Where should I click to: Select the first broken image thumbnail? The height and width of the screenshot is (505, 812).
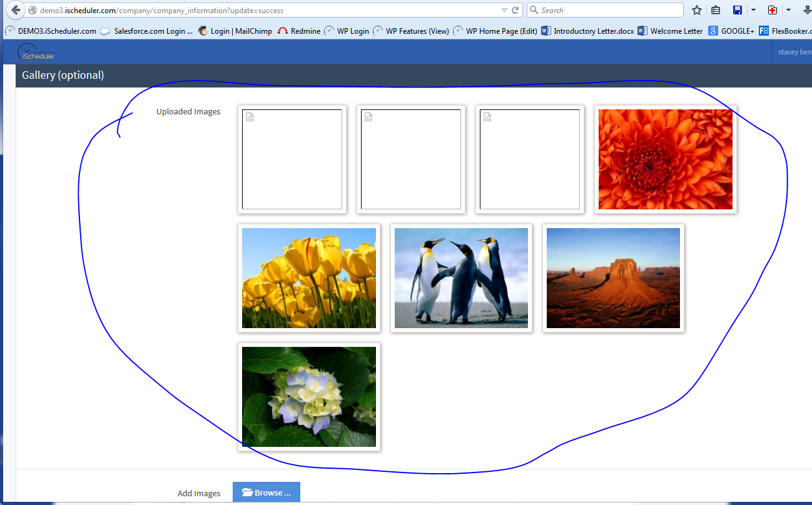(292, 159)
